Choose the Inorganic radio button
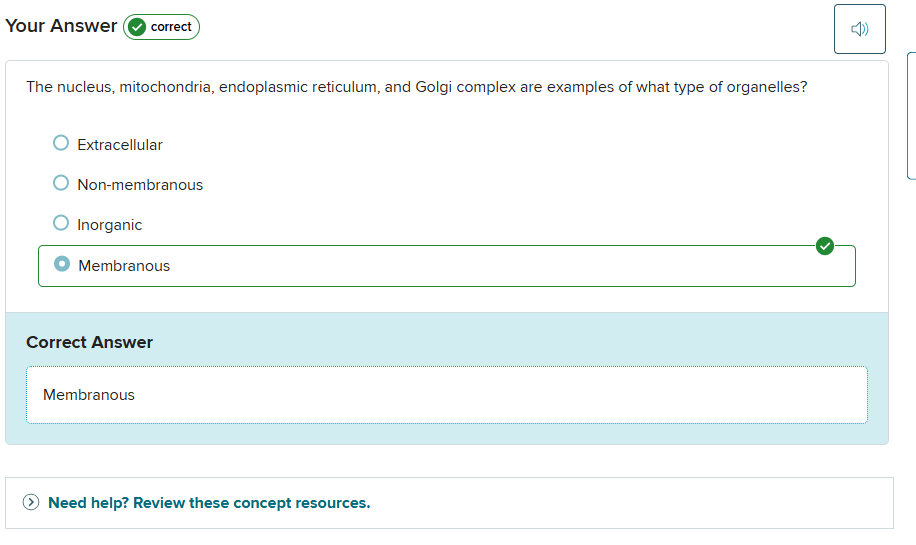Viewport: 916px width, 545px height. [x=61, y=224]
